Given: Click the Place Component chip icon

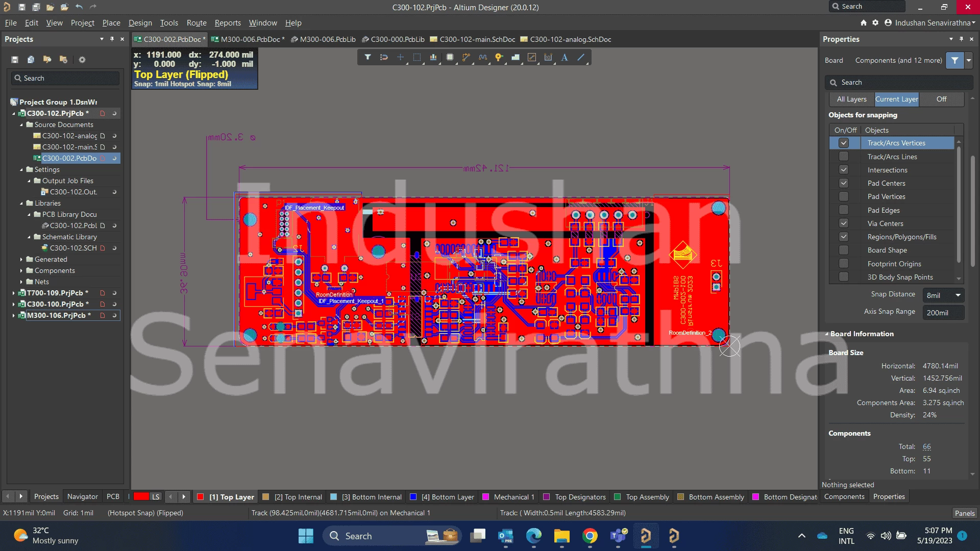Looking at the screenshot, I should (x=450, y=58).
